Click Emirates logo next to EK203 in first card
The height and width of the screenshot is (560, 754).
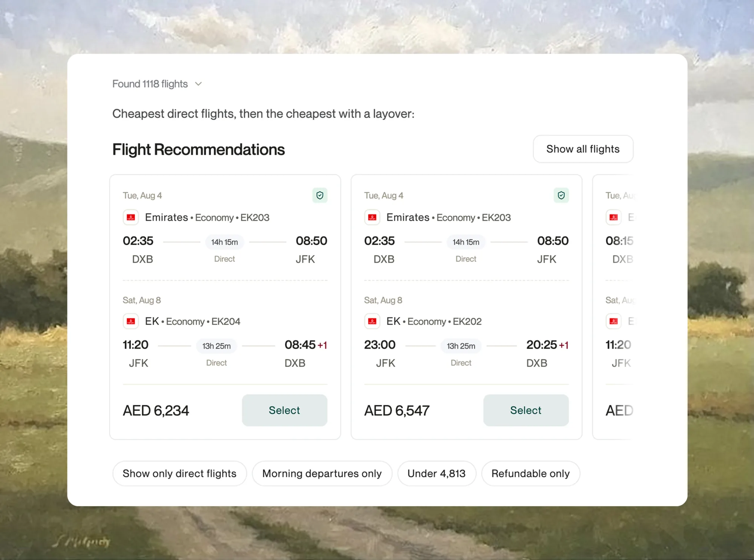[131, 217]
